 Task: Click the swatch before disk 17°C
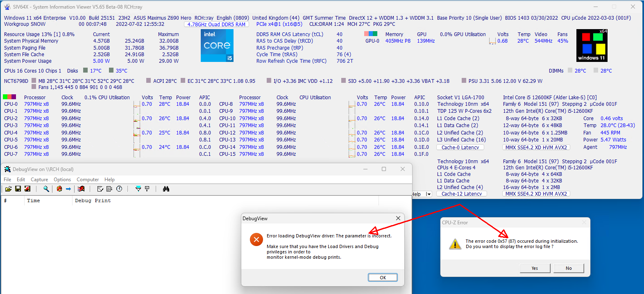(x=86, y=70)
